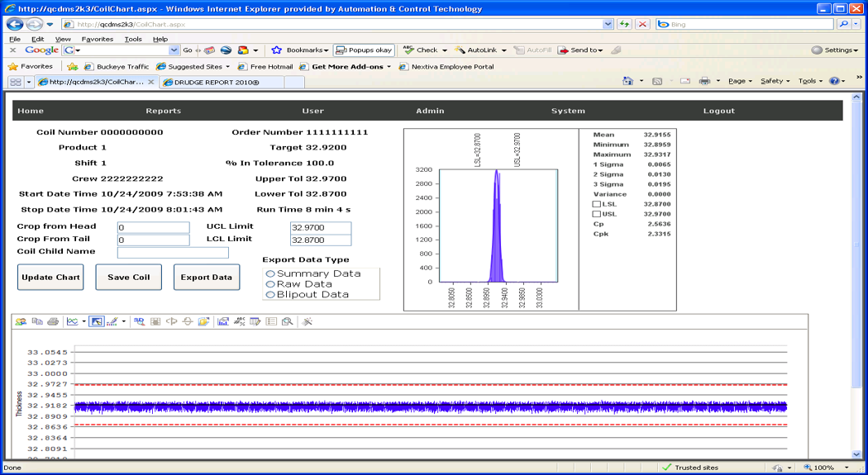Click the chart zoom magnifier icon
This screenshot has width=868, height=475.
[x=287, y=321]
